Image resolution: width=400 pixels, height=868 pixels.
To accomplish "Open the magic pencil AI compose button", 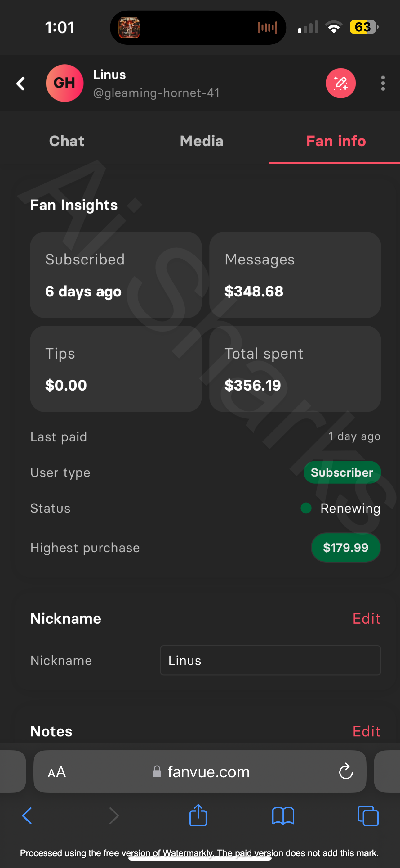I will (340, 83).
